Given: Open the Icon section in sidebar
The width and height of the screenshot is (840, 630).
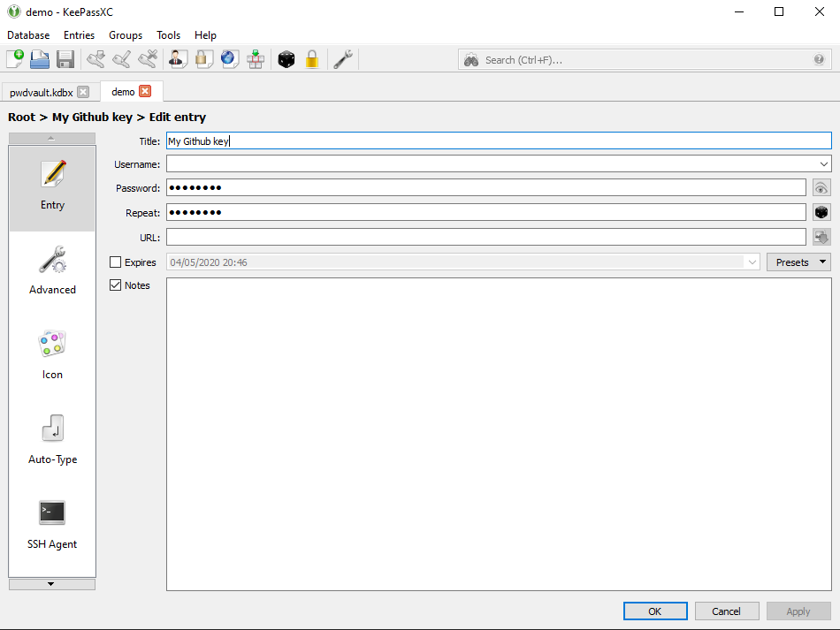Looking at the screenshot, I should pyautogui.click(x=52, y=355).
